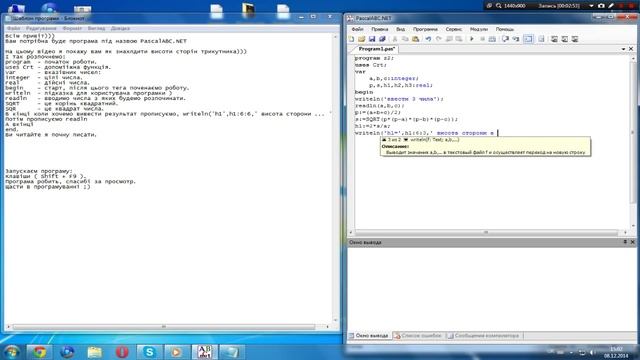Switch to the Окно вывода bottom tab
This screenshot has width=640, height=360.
click(x=369, y=336)
